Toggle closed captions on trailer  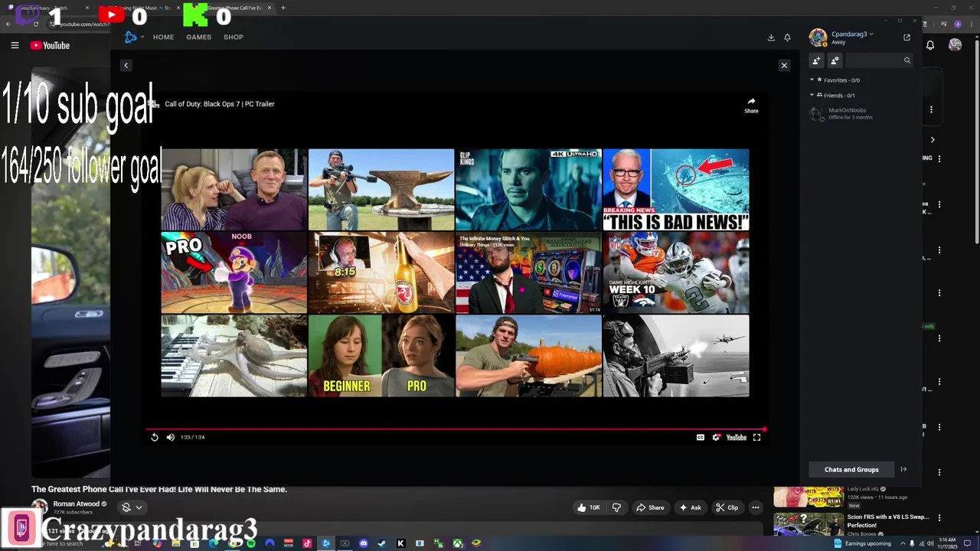tap(700, 437)
